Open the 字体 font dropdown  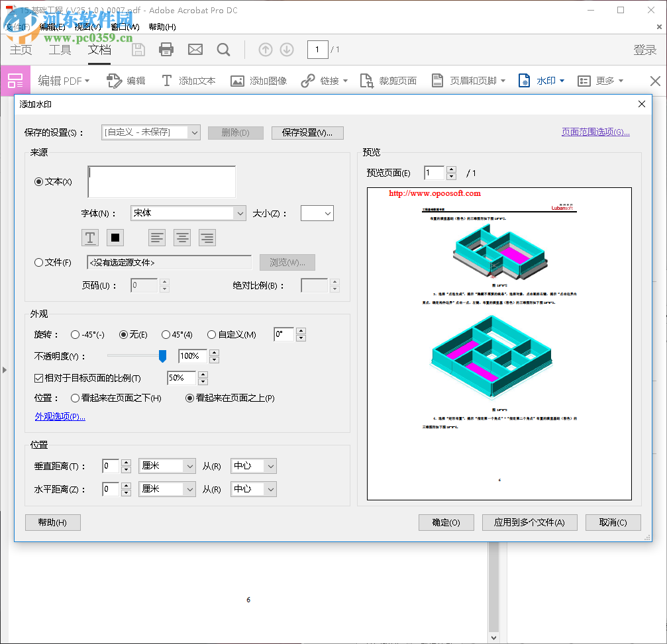(x=187, y=212)
